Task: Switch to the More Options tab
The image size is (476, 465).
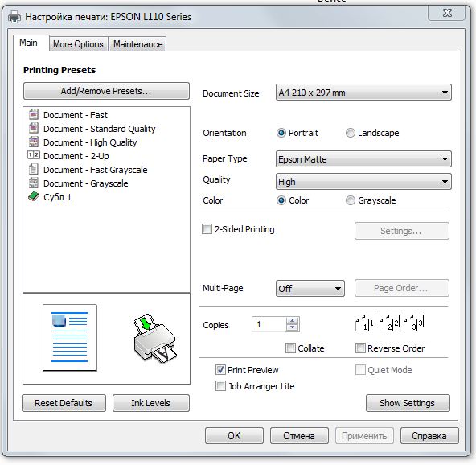Action: pyautogui.click(x=78, y=44)
